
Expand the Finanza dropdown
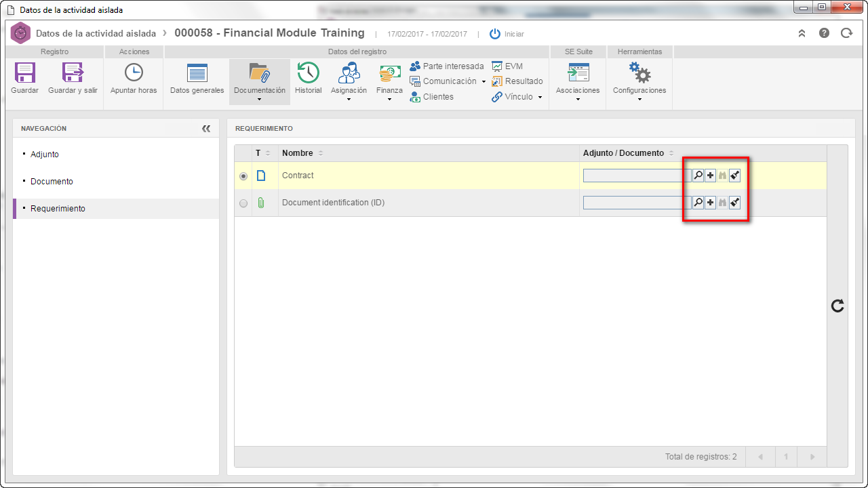click(x=389, y=100)
